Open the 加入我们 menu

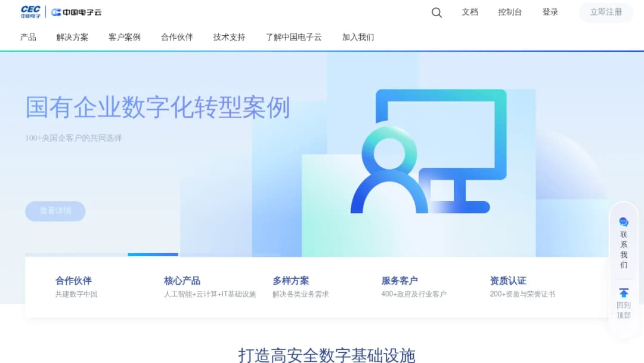coord(358,38)
